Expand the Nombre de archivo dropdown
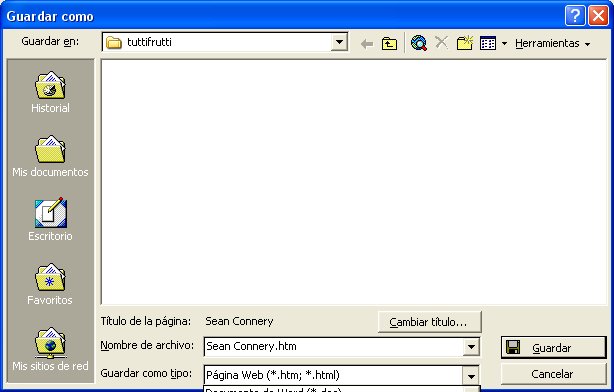The height and width of the screenshot is (392, 614). (471, 347)
